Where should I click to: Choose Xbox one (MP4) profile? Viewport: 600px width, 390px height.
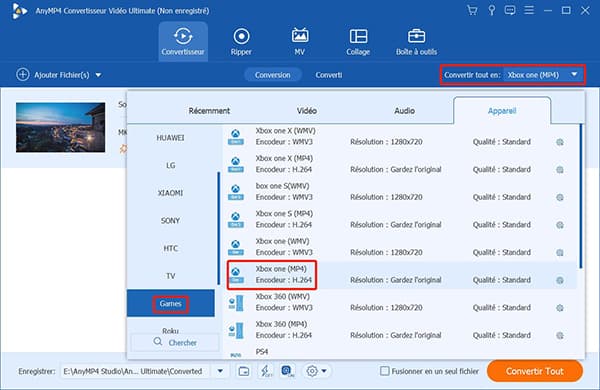point(399,275)
